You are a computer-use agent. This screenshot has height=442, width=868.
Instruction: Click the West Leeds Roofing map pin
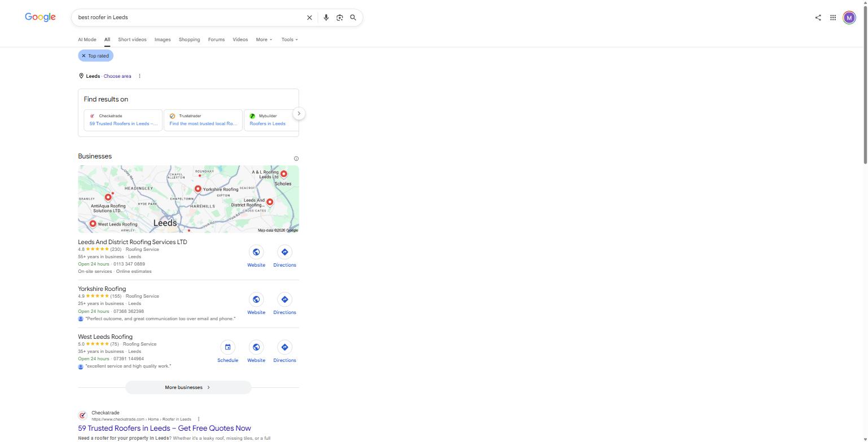pos(93,224)
